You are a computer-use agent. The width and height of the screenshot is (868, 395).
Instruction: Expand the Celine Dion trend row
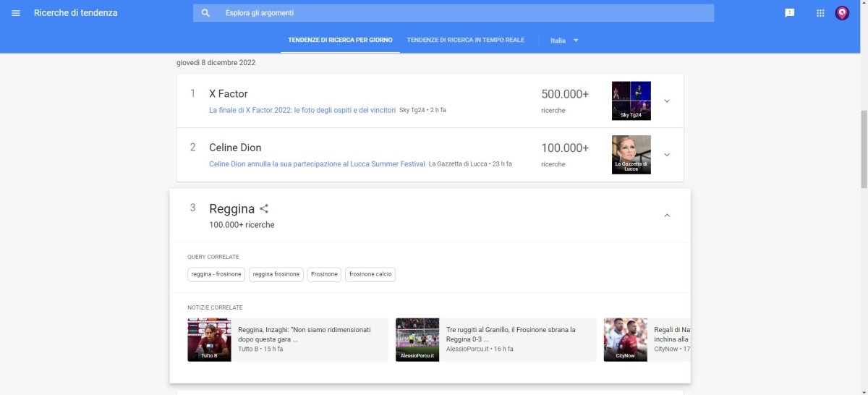[667, 154]
